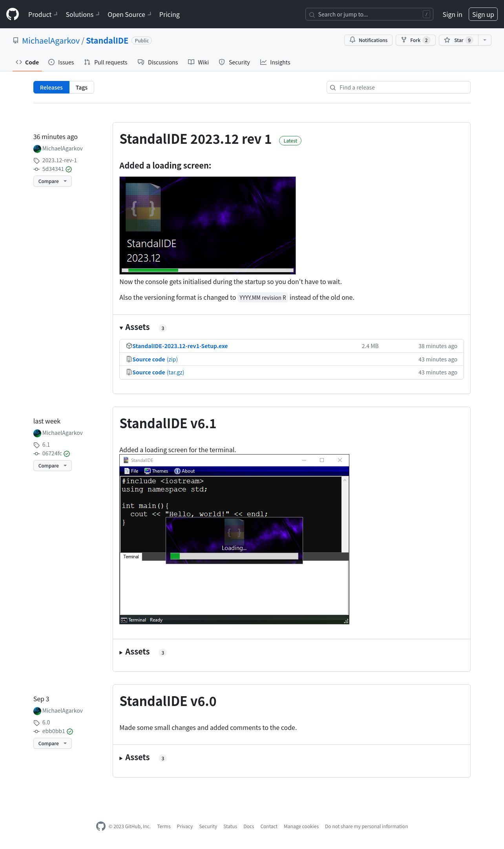Open the Wiki tab

pos(198,62)
